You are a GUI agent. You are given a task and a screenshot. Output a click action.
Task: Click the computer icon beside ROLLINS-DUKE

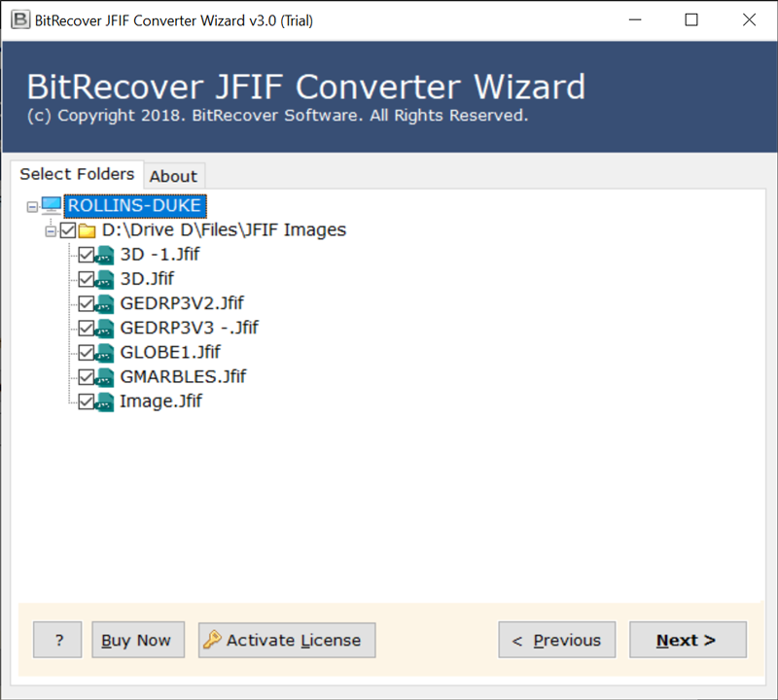(x=52, y=205)
